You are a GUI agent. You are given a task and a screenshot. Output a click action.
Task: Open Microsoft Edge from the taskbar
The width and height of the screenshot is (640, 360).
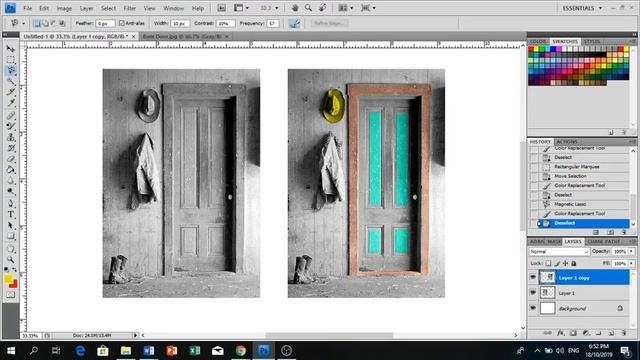point(80,351)
